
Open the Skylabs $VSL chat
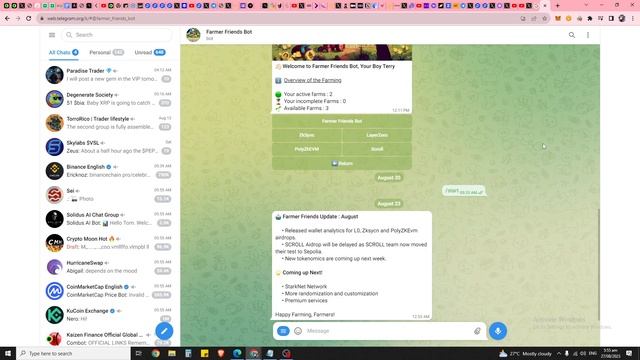[109, 147]
